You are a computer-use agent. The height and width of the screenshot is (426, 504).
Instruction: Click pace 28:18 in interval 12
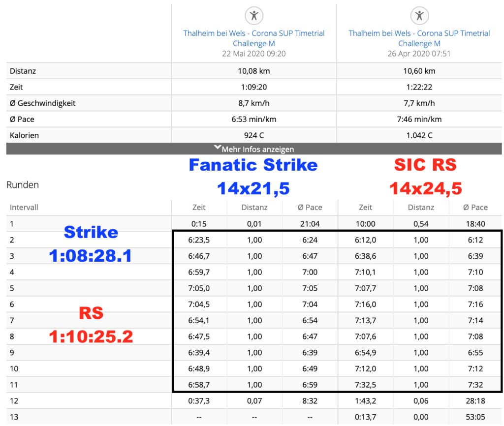tap(475, 401)
